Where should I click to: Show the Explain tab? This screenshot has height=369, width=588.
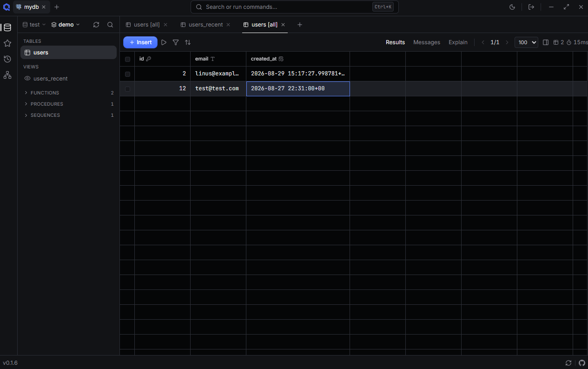click(458, 42)
